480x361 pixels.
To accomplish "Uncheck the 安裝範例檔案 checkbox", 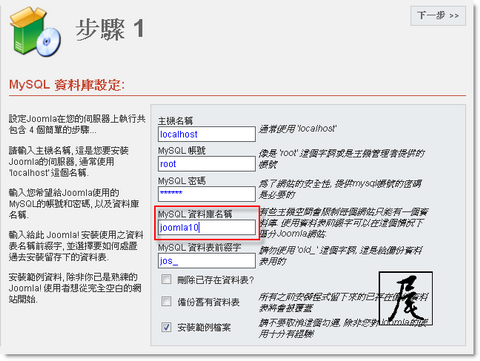I will (x=166, y=327).
